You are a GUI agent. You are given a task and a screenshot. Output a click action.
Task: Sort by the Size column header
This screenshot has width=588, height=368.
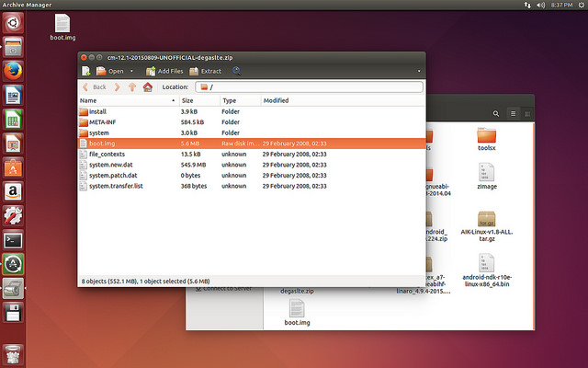(x=187, y=100)
